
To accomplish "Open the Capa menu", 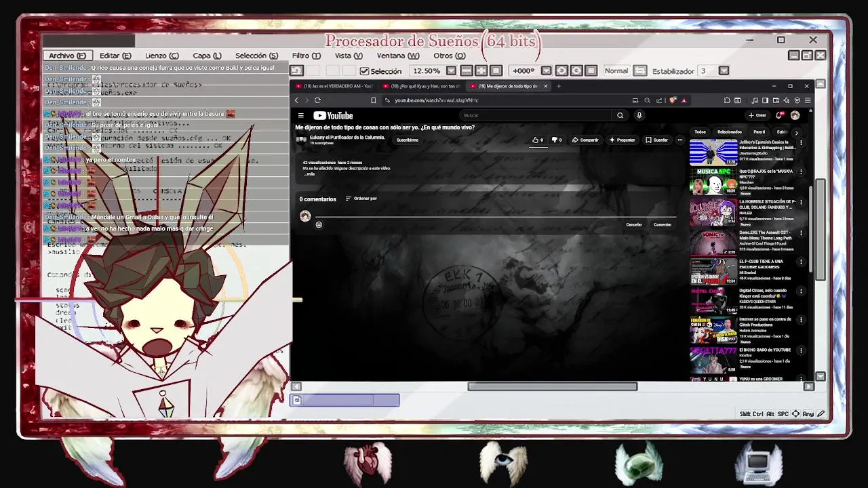I will pos(207,56).
